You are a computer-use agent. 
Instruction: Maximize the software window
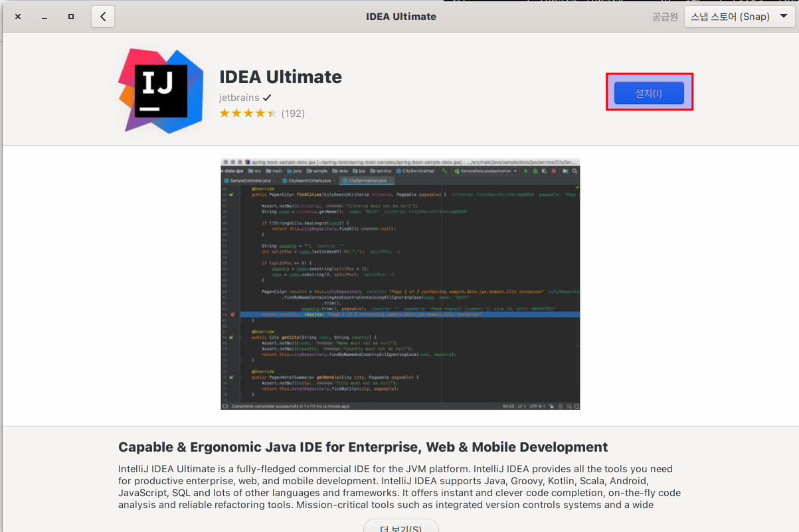pyautogui.click(x=71, y=17)
